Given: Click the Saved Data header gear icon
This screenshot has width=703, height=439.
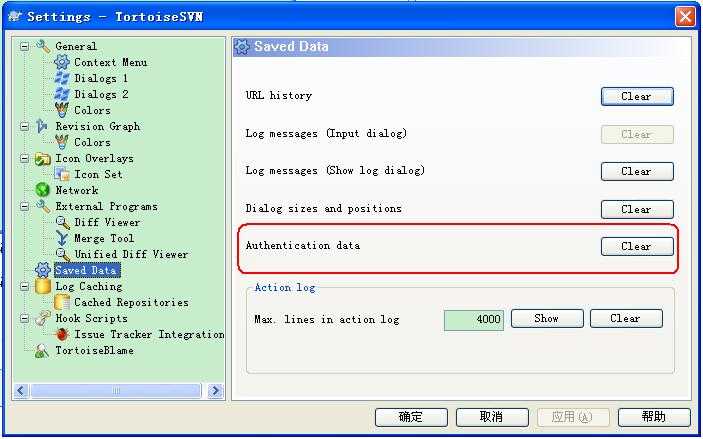Looking at the screenshot, I should pyautogui.click(x=242, y=47).
